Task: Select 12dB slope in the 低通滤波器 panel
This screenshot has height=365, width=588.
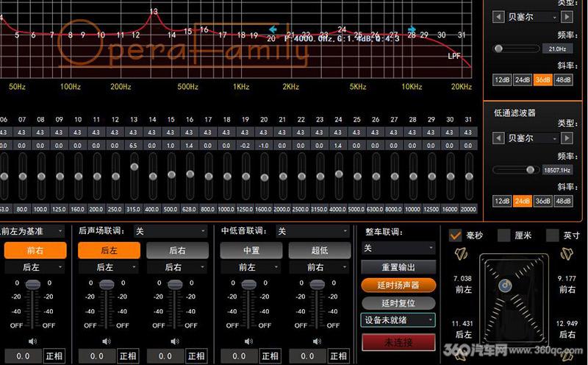Action: tap(502, 201)
